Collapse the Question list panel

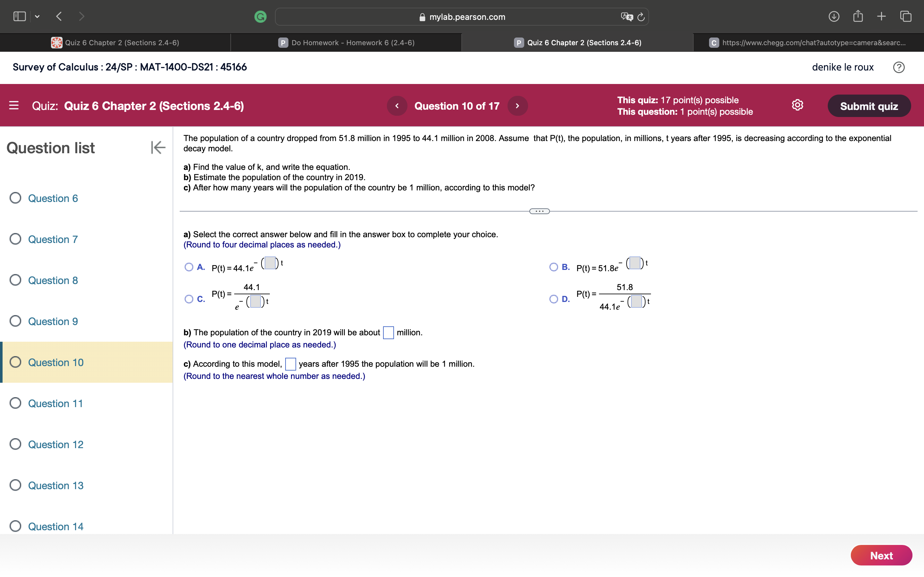(158, 148)
